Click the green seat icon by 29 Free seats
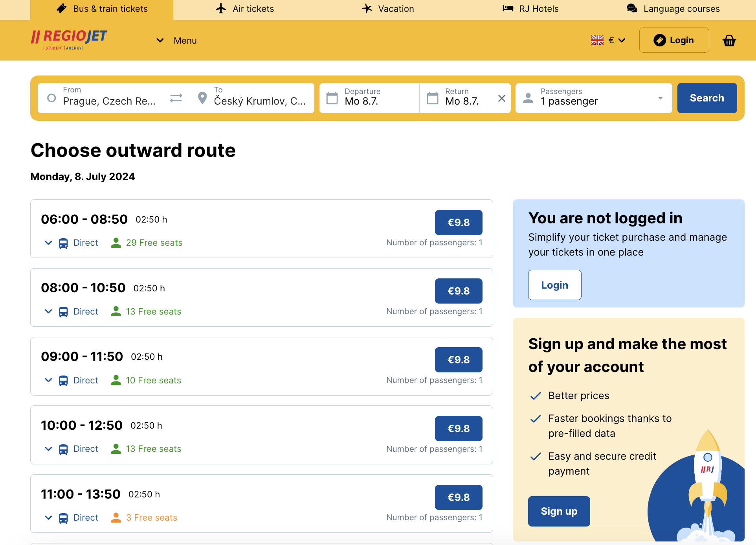 click(116, 243)
